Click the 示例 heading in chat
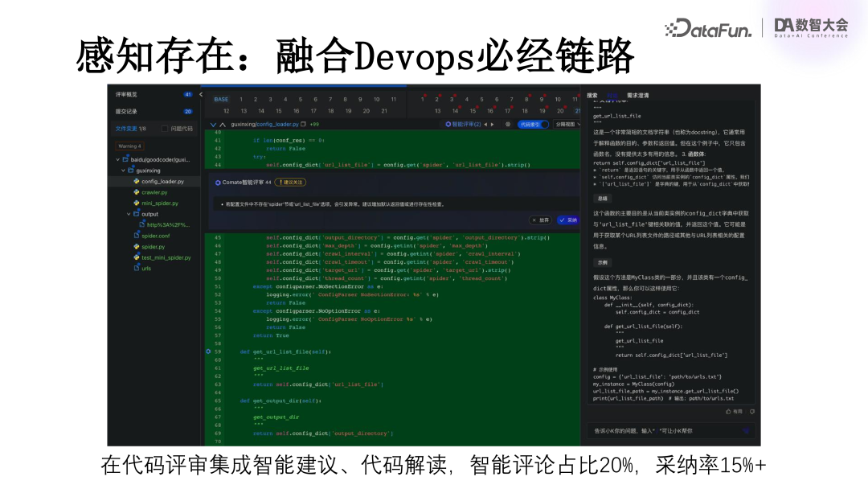The image size is (868, 489). click(603, 262)
